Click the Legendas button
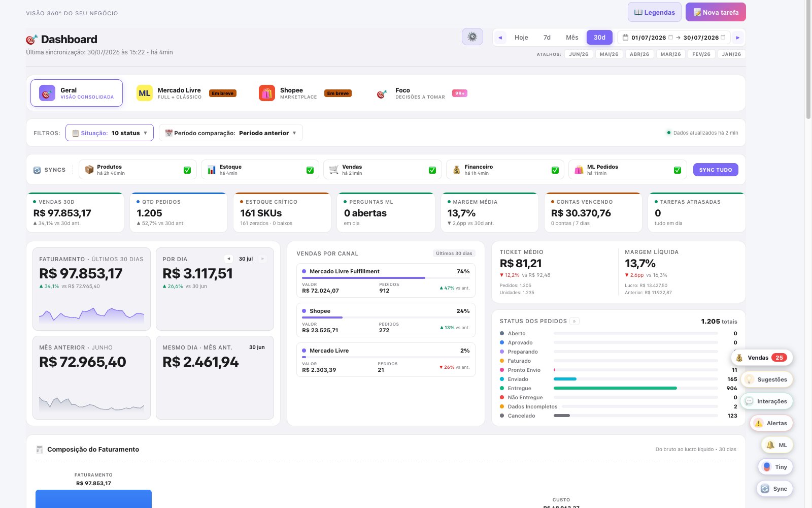This screenshot has width=812, height=508. click(655, 12)
